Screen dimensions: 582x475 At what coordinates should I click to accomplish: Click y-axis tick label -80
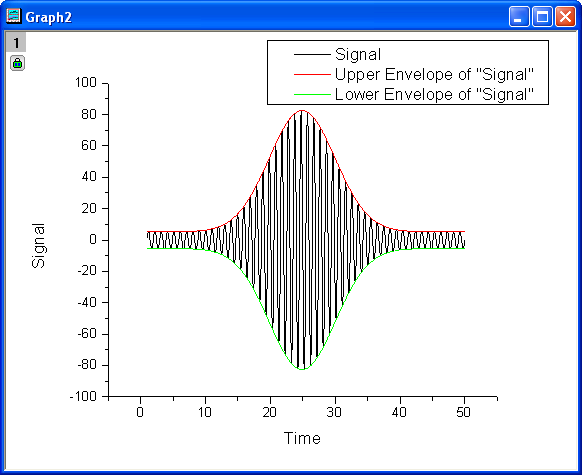tap(87, 365)
